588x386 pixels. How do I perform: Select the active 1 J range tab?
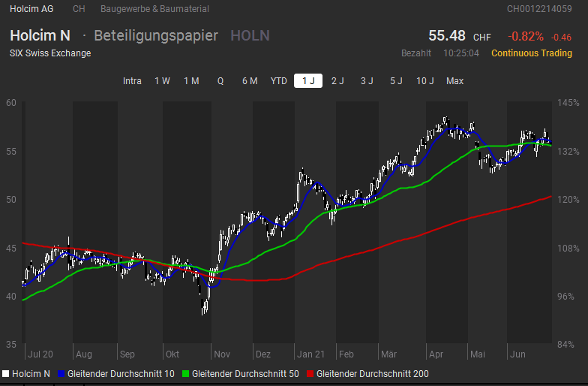click(308, 81)
